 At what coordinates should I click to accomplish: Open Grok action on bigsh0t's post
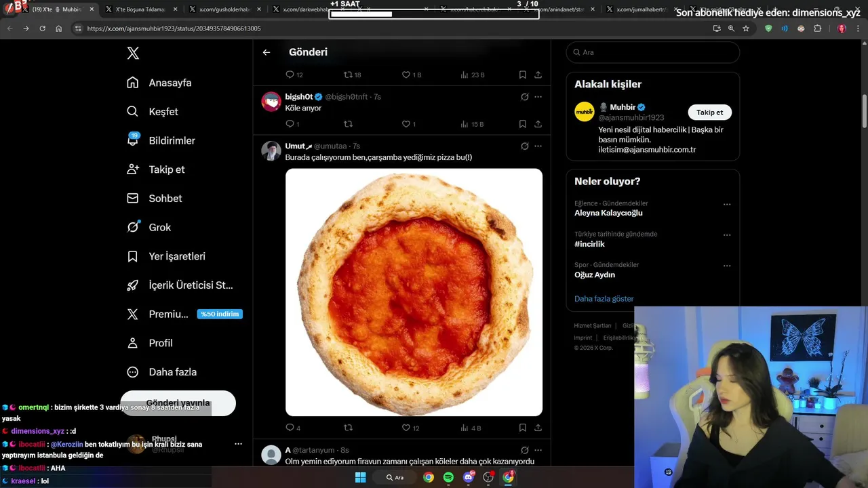coord(524,97)
